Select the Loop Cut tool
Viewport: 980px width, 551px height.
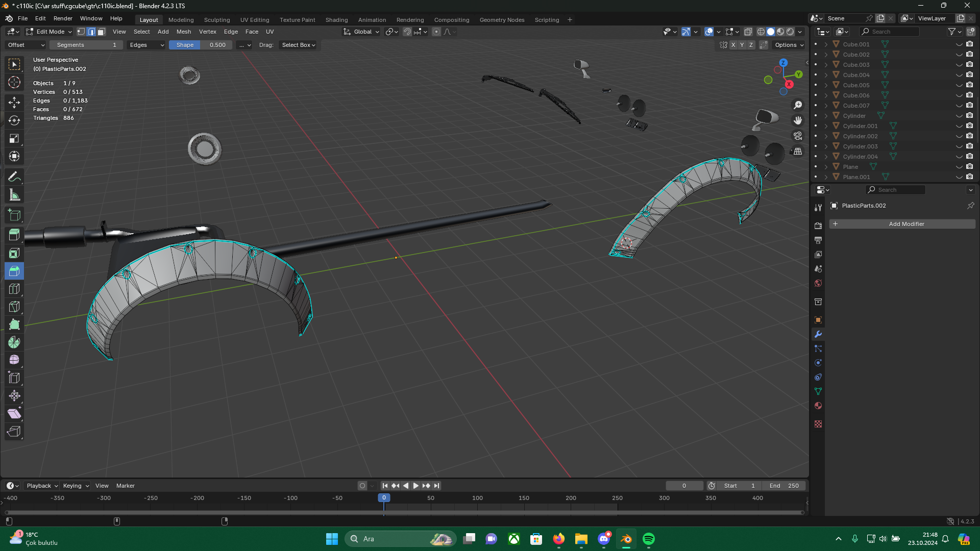[x=14, y=289]
